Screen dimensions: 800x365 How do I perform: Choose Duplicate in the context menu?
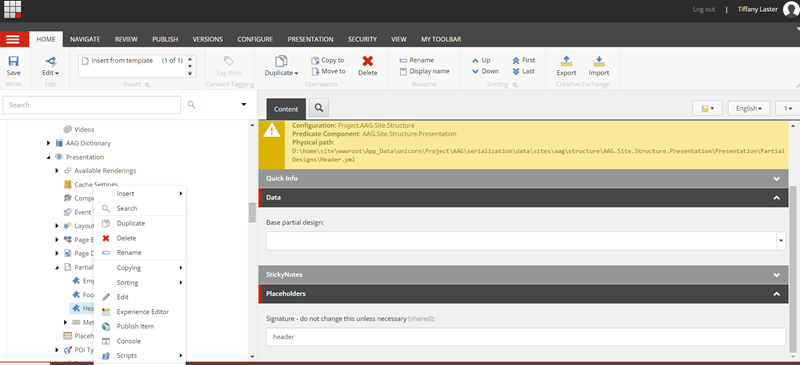coord(140,223)
